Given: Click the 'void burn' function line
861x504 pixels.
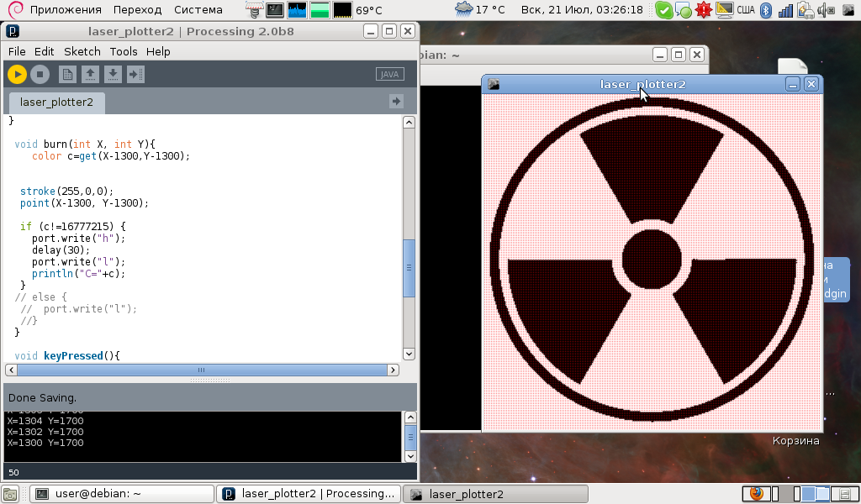Looking at the screenshot, I should (85, 144).
